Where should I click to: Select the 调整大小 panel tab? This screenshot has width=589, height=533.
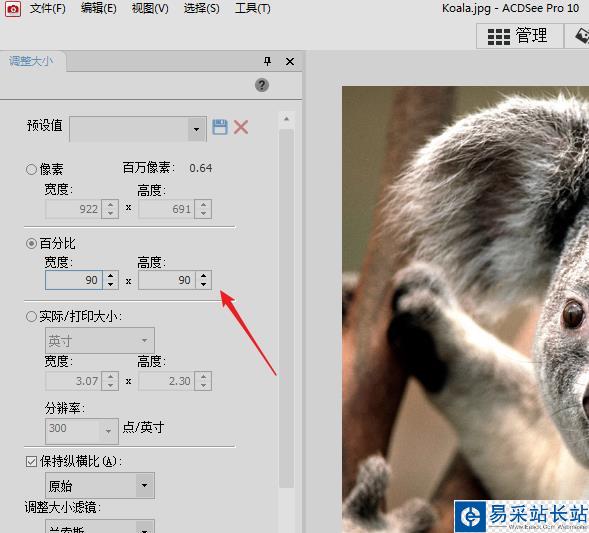coord(32,61)
